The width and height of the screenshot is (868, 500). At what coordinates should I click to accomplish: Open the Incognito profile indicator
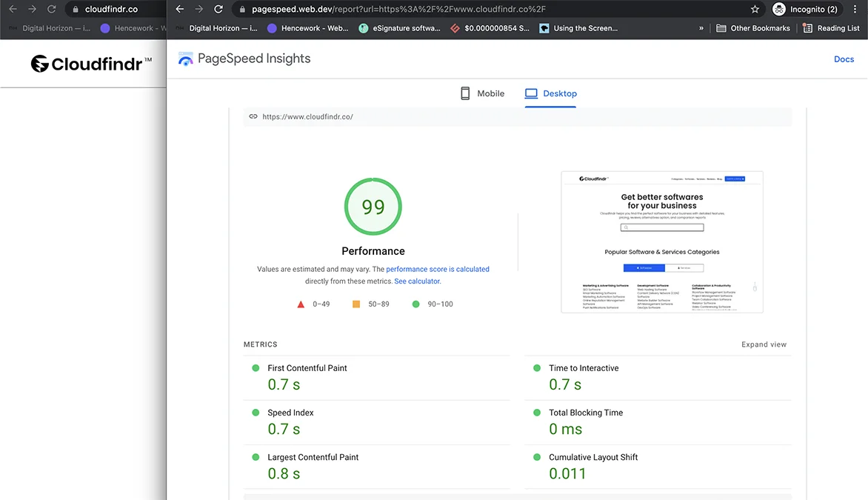tap(807, 9)
